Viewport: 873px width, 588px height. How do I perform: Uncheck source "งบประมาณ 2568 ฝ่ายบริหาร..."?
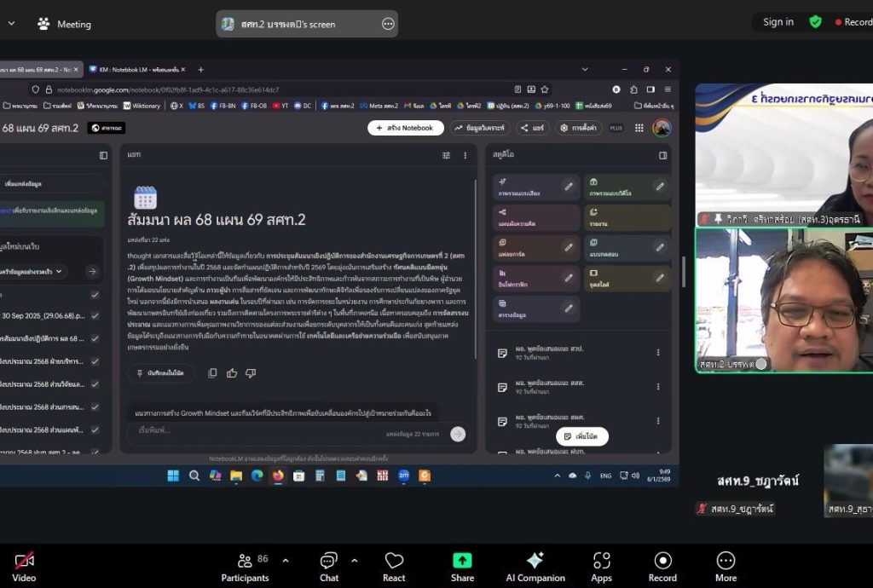95,361
